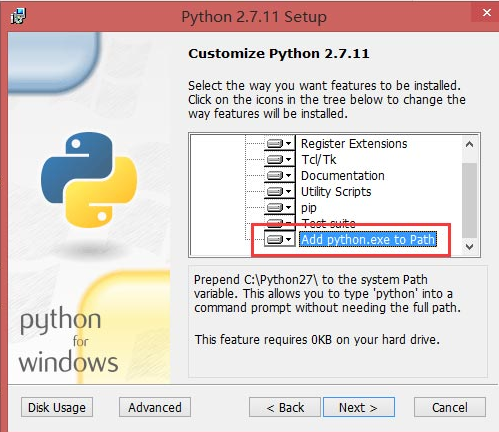This screenshot has width=499, height=432.
Task: Select the Register Extensions tree item
Action: coord(354,144)
